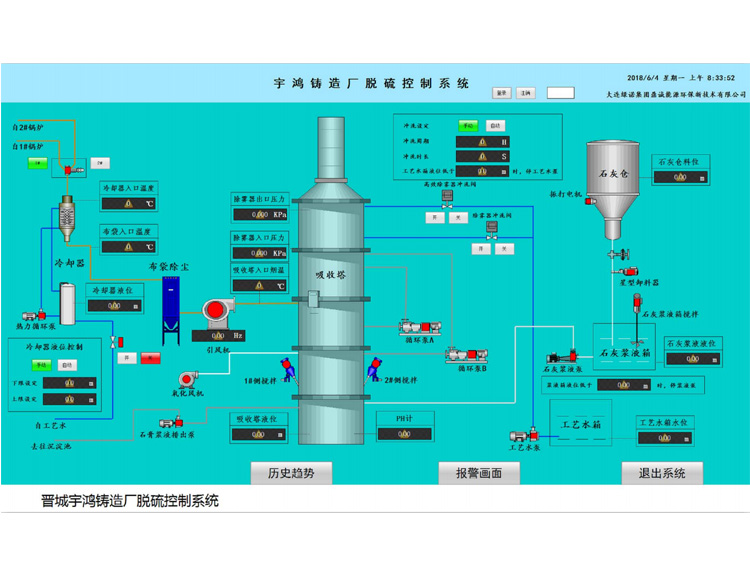
Task: Edit the 冲洗时长 flushing duration value
Action: 483,156
